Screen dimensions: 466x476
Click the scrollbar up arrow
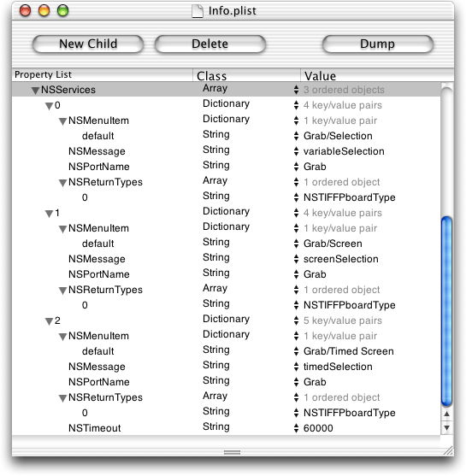tap(446, 414)
